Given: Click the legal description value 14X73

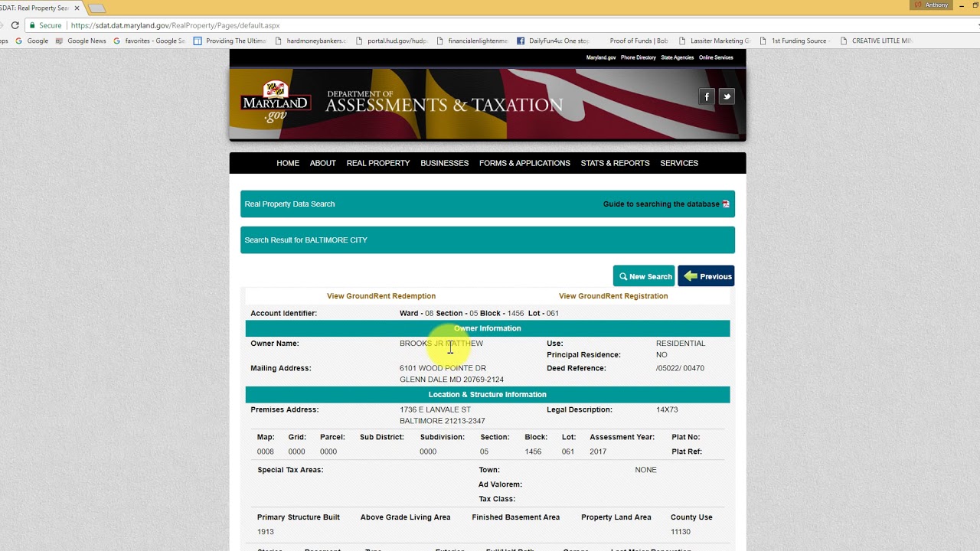Looking at the screenshot, I should pos(667,409).
